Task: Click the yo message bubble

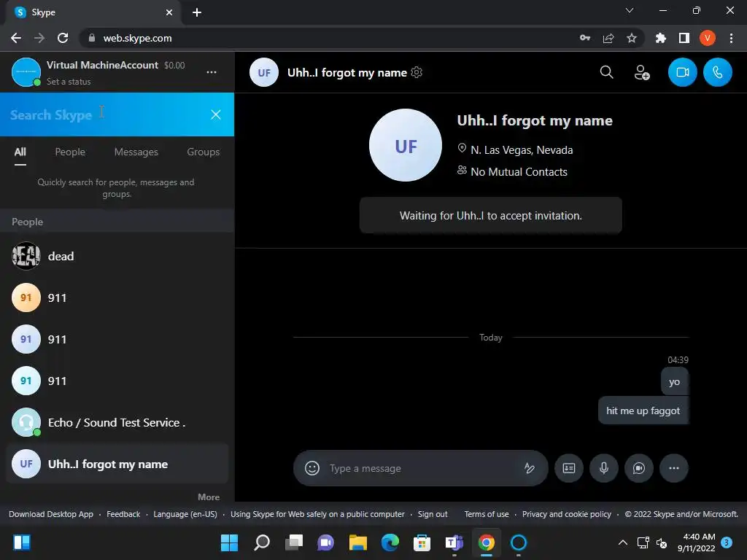Action: point(674,381)
